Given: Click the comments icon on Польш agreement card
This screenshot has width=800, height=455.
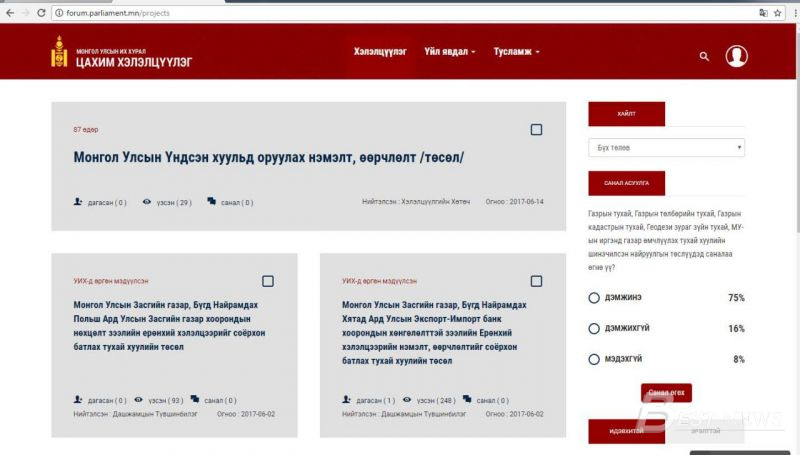Looking at the screenshot, I should 195,399.
